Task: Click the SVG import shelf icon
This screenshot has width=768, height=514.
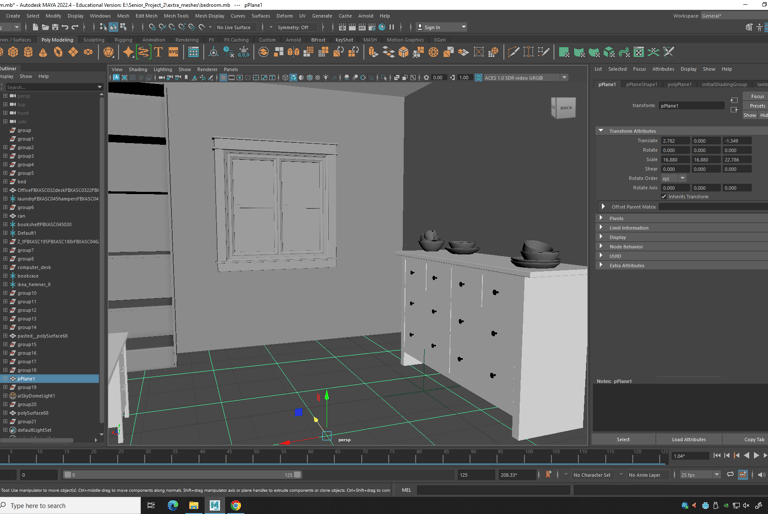Action: (x=173, y=52)
